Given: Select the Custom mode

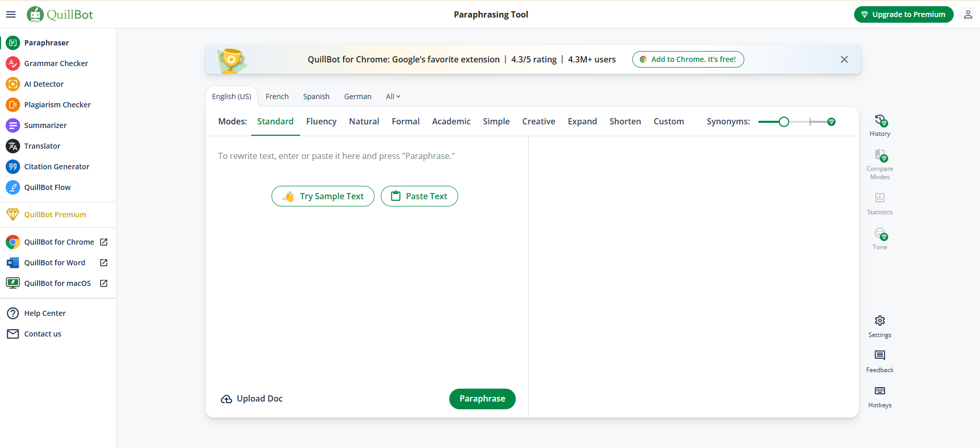Looking at the screenshot, I should (669, 121).
